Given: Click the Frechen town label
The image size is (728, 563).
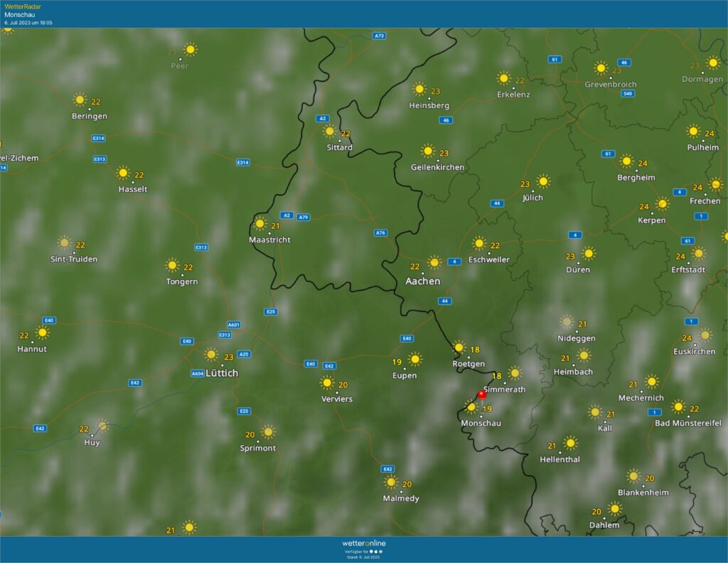Looking at the screenshot, I should coord(705,201).
